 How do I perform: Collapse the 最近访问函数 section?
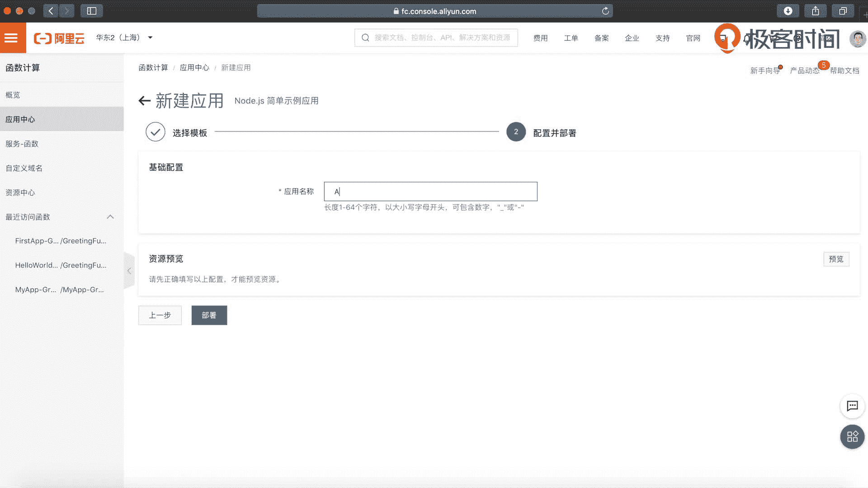[x=110, y=217]
